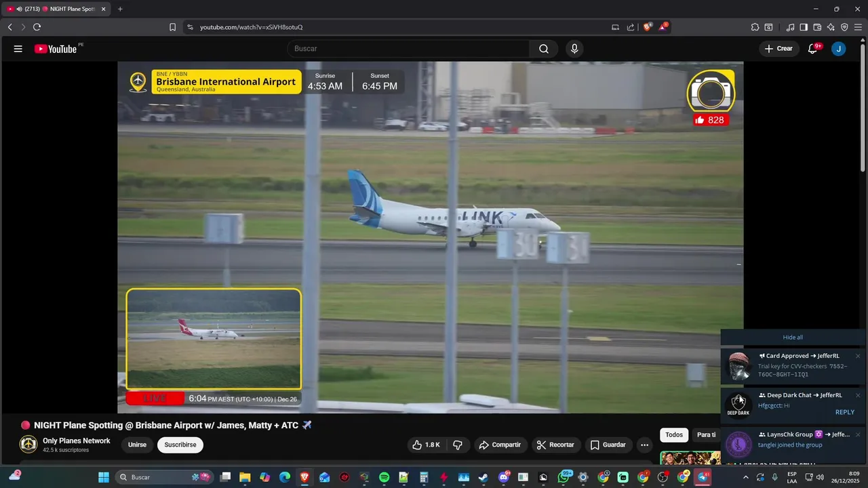View site information icon in address bar

190,27
